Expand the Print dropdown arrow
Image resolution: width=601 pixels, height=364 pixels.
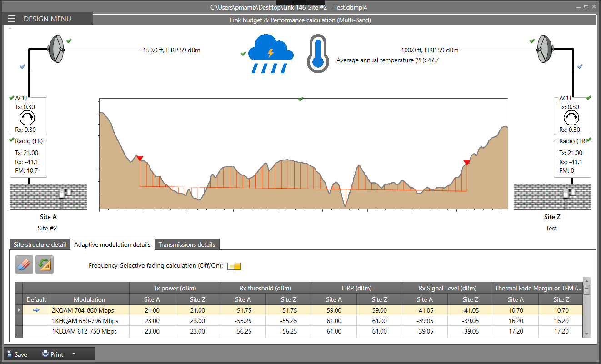pyautogui.click(x=73, y=354)
